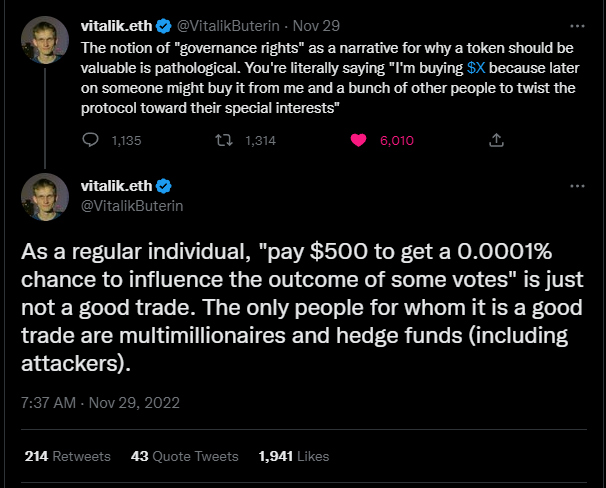
Task: View the 43 Quote Tweets list
Action: point(185,456)
